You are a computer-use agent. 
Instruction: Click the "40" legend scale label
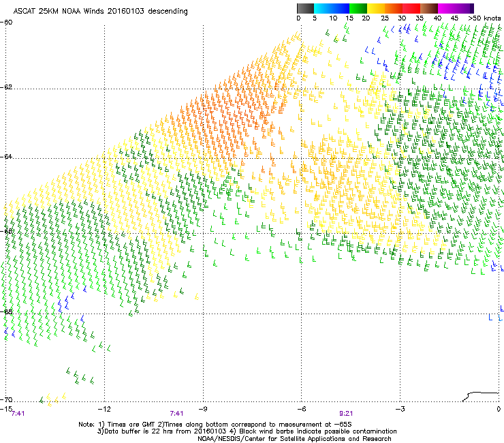437,18
